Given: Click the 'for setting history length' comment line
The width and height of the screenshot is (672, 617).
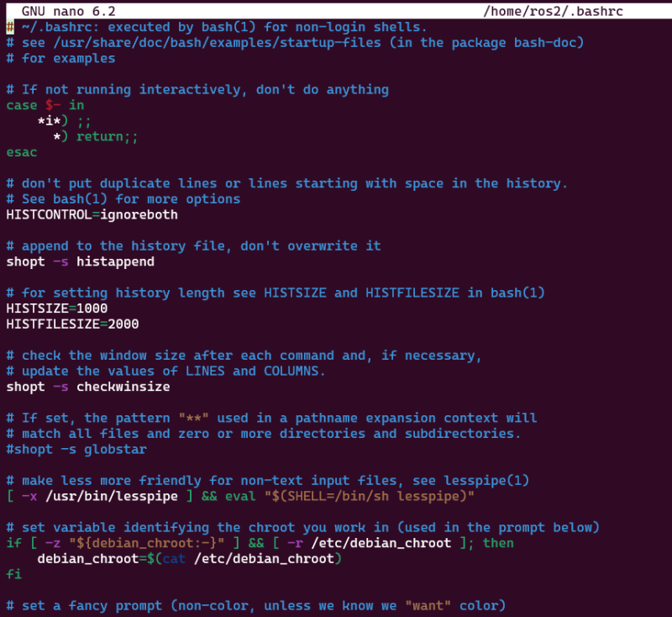Looking at the screenshot, I should pos(276,293).
